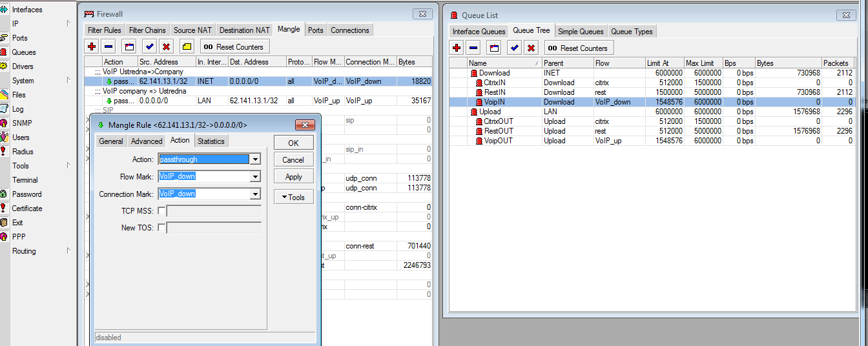Click the yellow filter icon in Firewall toolbar
This screenshot has height=346, width=868.
187,46
